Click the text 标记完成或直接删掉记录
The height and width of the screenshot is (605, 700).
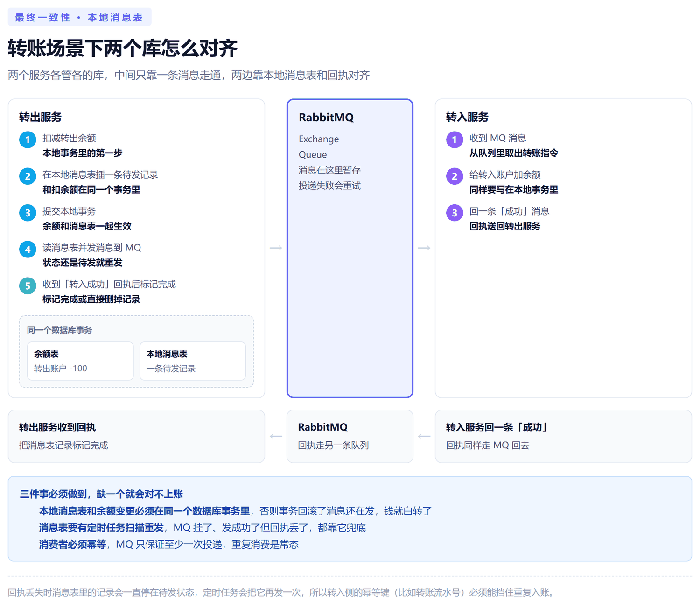click(91, 299)
